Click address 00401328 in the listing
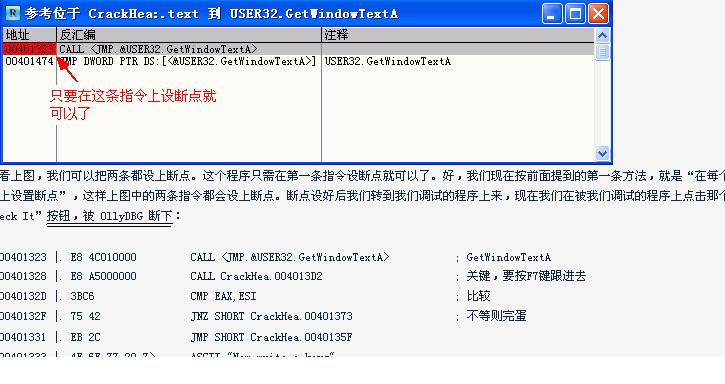 [23, 276]
